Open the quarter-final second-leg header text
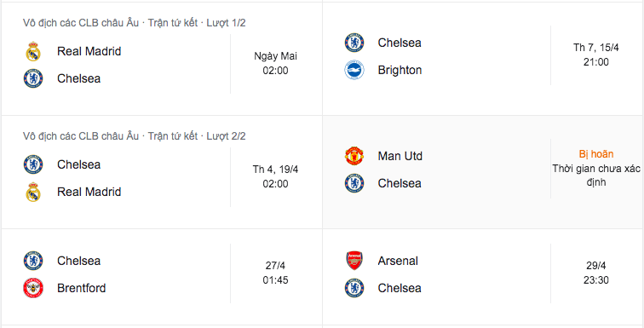The width and height of the screenshot is (644, 328). [135, 136]
